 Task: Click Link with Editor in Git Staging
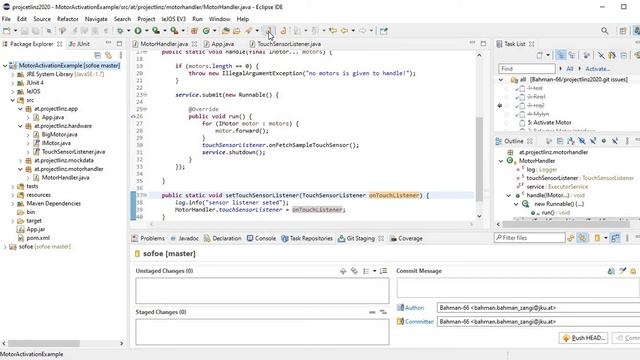click(x=582, y=238)
